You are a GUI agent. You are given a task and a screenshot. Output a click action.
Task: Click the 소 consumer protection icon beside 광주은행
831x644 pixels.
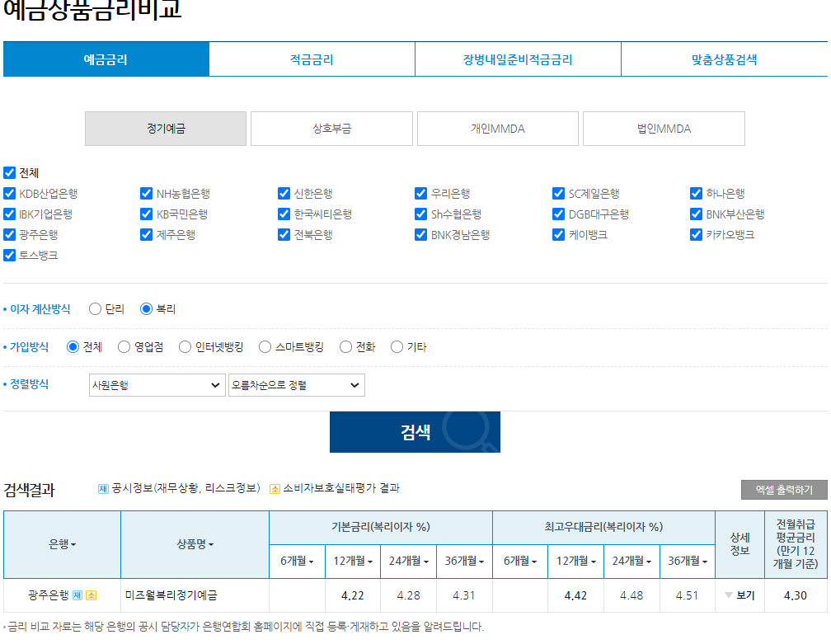(x=92, y=595)
